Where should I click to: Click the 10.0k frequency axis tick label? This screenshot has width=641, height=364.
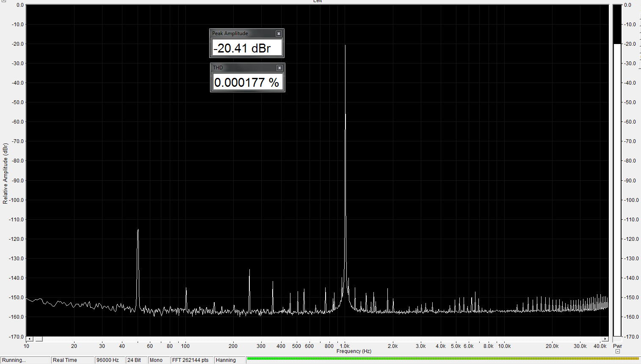click(504, 346)
